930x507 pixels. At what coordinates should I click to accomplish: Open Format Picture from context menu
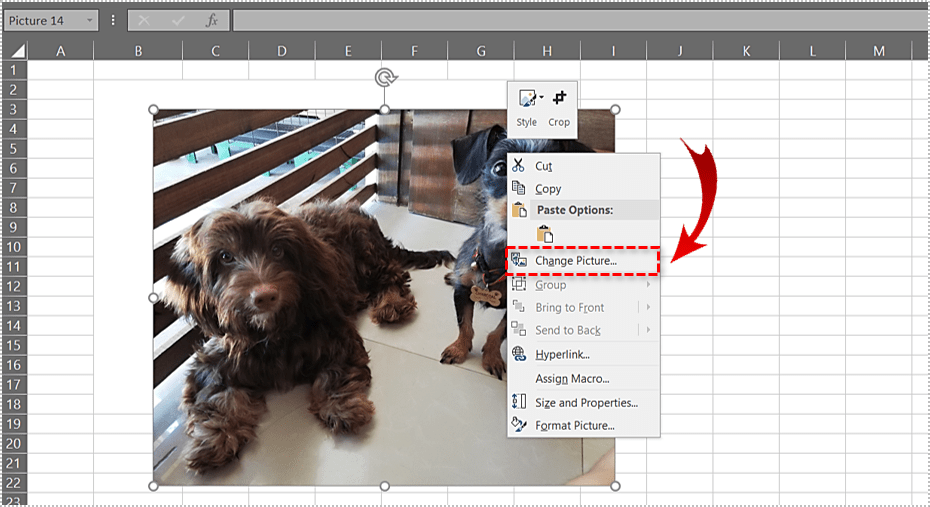tap(574, 426)
